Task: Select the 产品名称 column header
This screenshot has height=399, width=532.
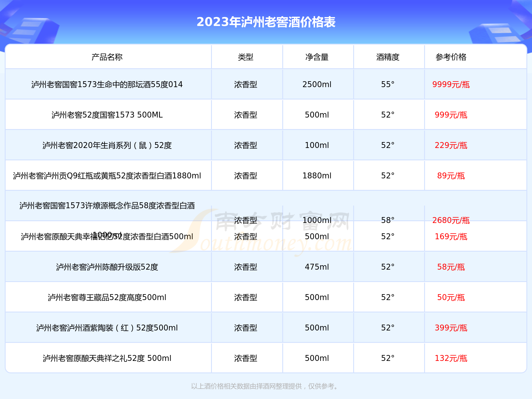Action: 107,57
